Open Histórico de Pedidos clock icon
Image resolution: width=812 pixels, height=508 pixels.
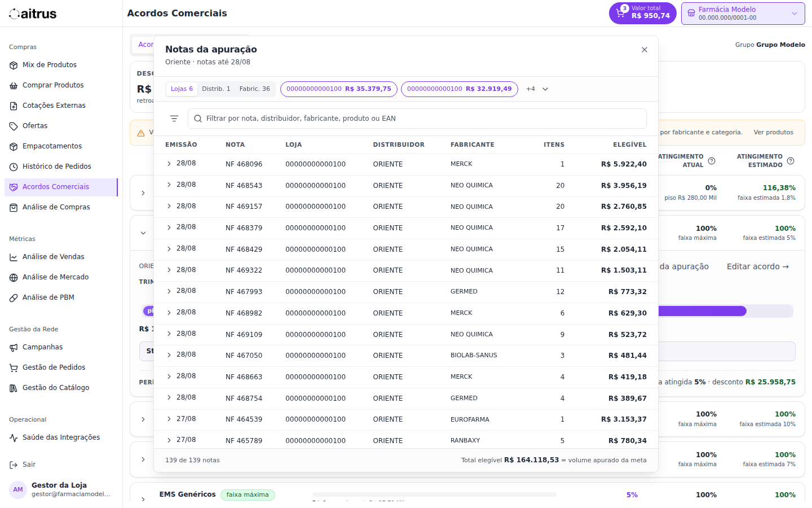[14, 167]
